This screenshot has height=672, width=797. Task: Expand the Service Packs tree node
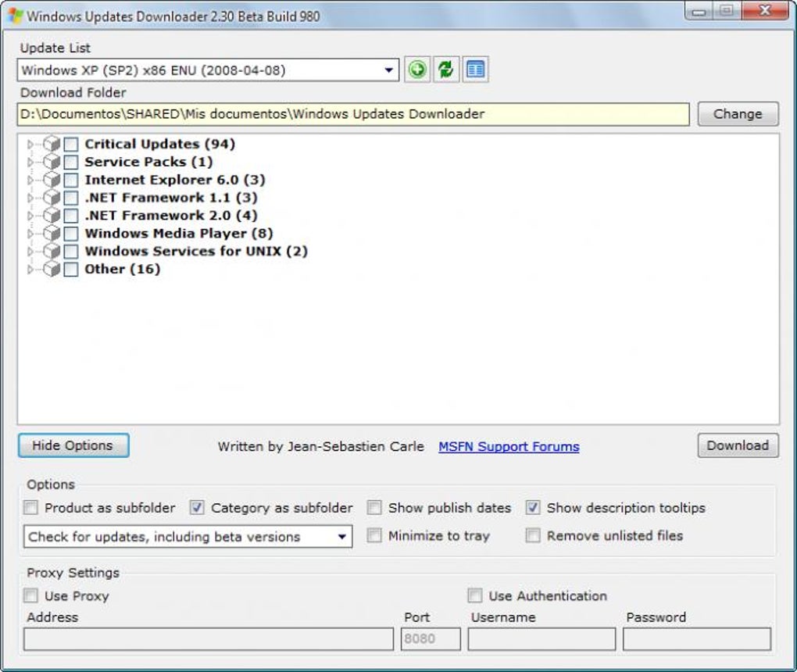tap(30, 163)
